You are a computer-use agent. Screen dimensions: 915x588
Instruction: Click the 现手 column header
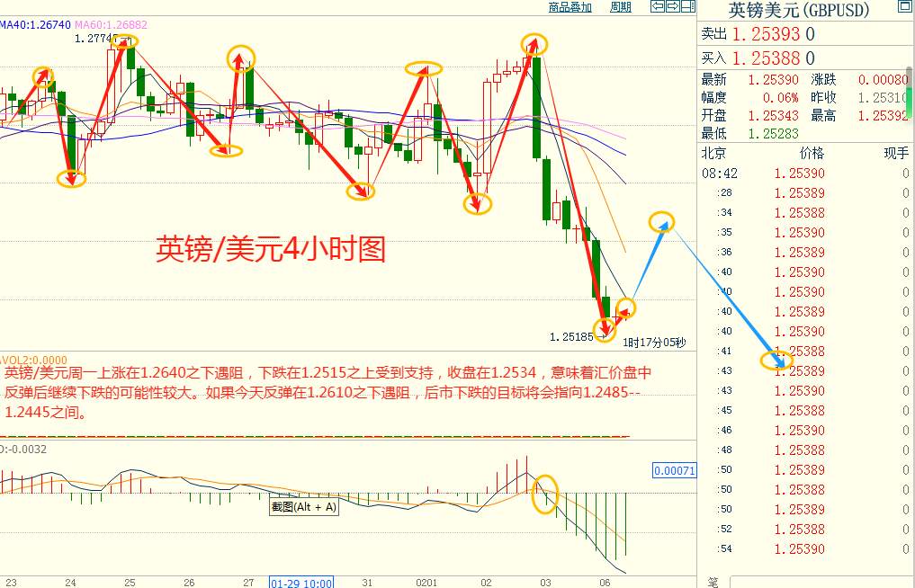(x=896, y=154)
